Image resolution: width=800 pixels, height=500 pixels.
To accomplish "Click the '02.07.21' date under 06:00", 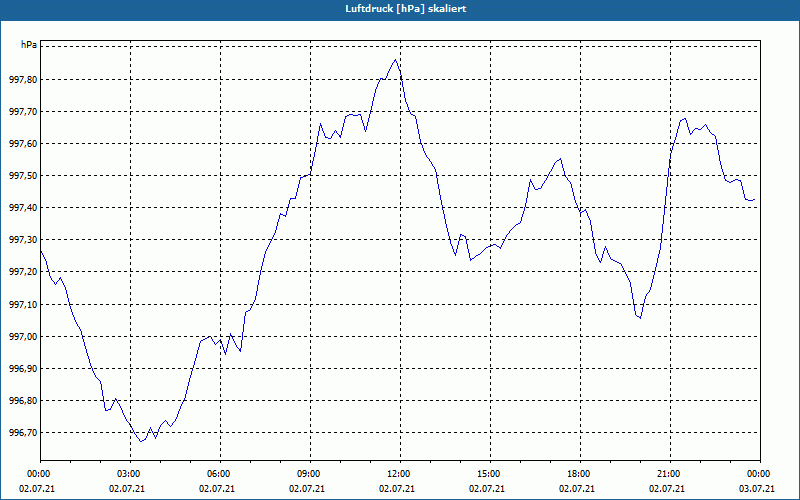I will point(217,489).
